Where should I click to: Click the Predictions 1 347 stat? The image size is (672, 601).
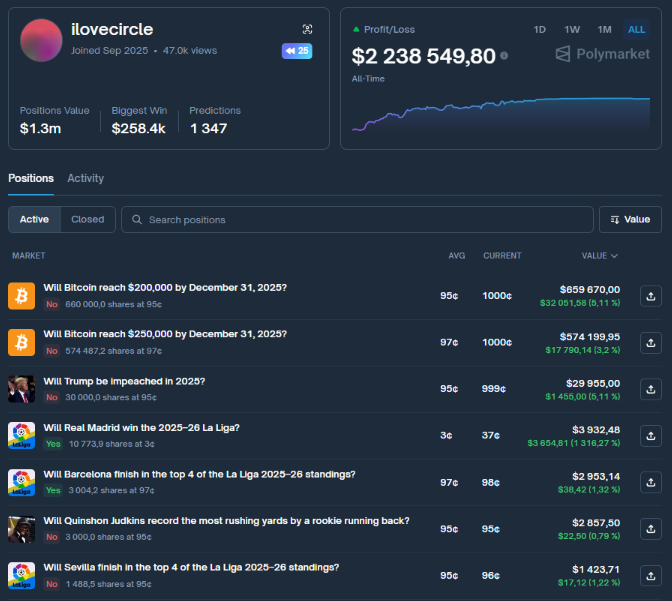pos(215,121)
